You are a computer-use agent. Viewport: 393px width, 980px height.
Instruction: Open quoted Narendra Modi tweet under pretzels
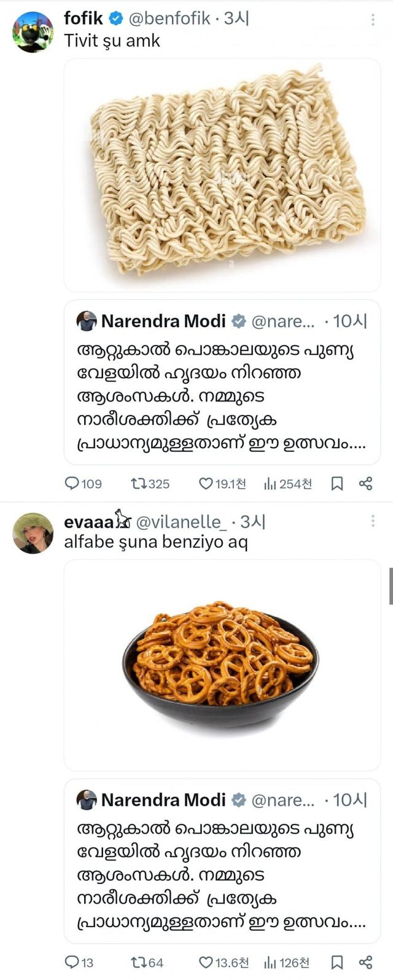(x=222, y=861)
